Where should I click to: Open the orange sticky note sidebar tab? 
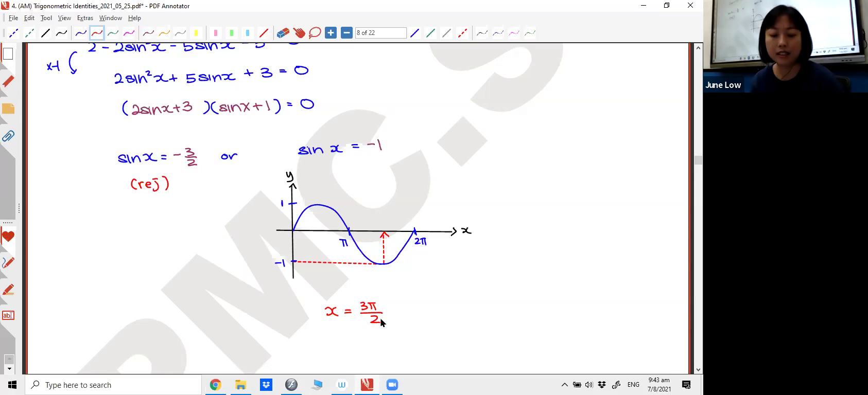[x=8, y=109]
